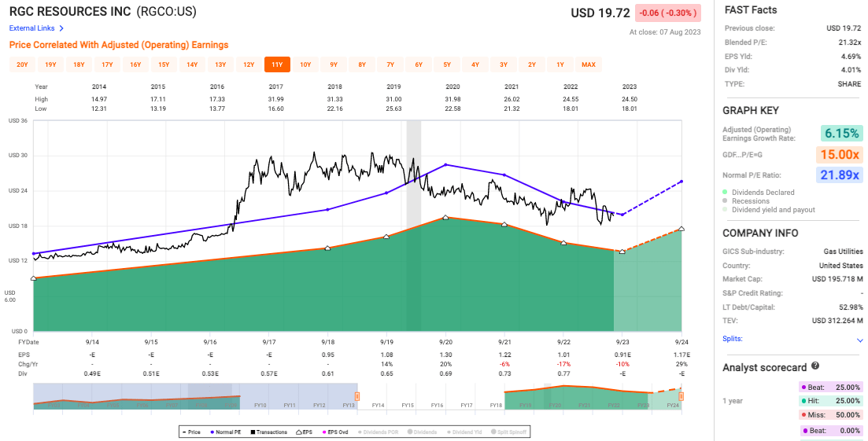Click the right range slider handle

[681, 396]
